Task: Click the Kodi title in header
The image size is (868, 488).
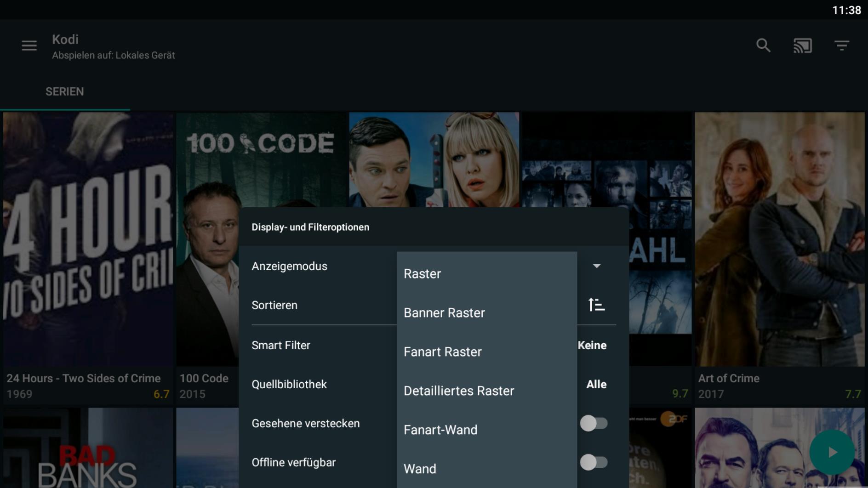Action: pos(65,40)
